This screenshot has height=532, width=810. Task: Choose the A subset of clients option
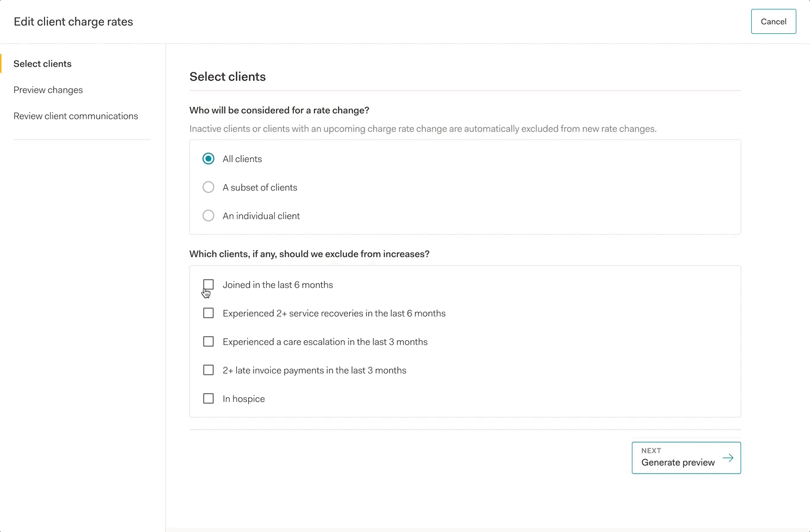tap(208, 187)
